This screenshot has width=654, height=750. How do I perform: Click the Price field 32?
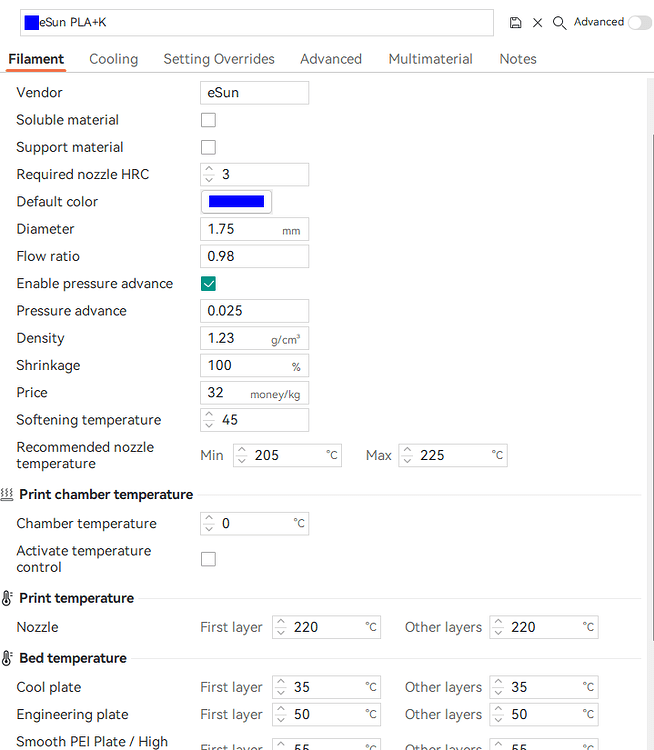(255, 393)
